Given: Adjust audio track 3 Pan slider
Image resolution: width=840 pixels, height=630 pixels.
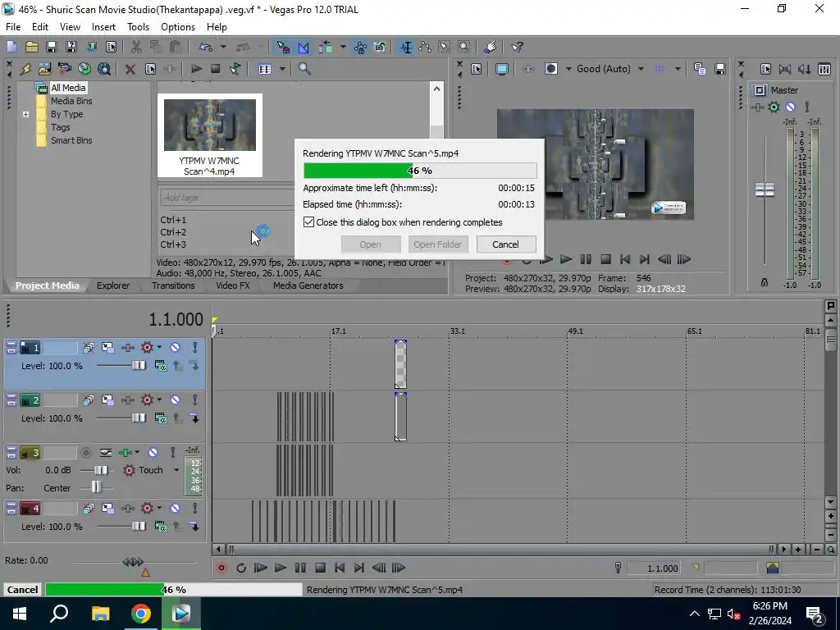Looking at the screenshot, I should click(96, 487).
